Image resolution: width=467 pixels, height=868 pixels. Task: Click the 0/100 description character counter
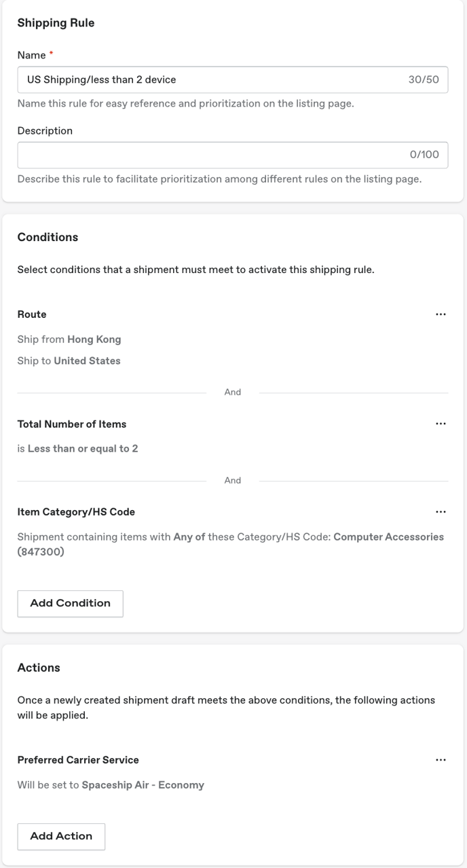click(x=424, y=155)
